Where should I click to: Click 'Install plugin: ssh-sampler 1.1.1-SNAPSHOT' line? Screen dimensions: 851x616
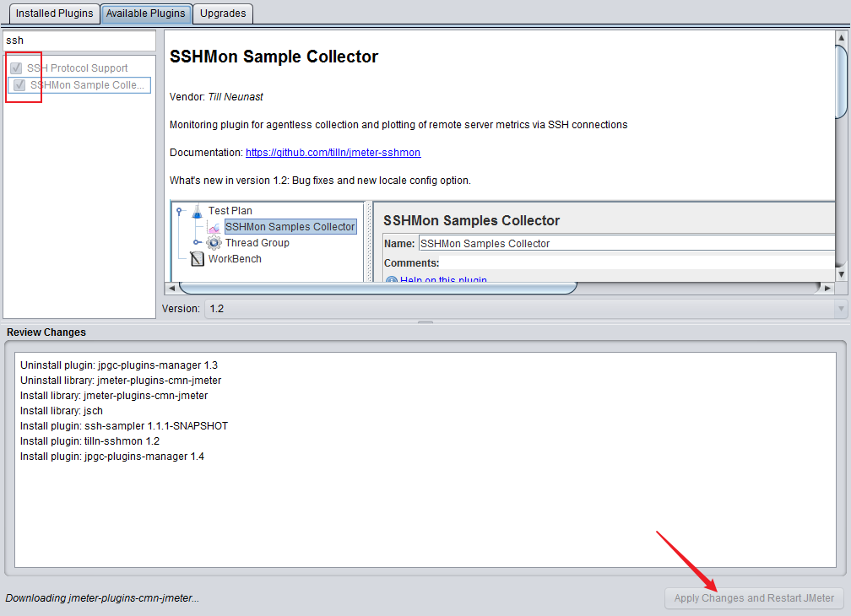coord(124,426)
